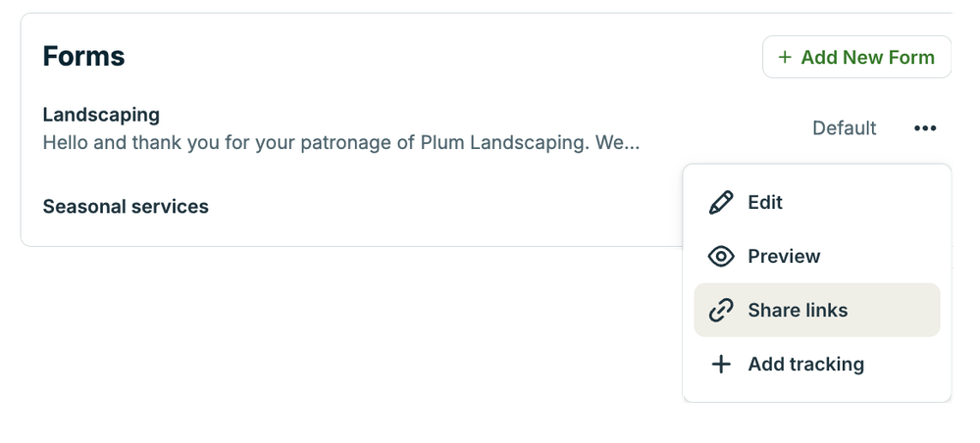Click the truncated "We..." end of description
The height and width of the screenshot is (443, 980).
(617, 143)
